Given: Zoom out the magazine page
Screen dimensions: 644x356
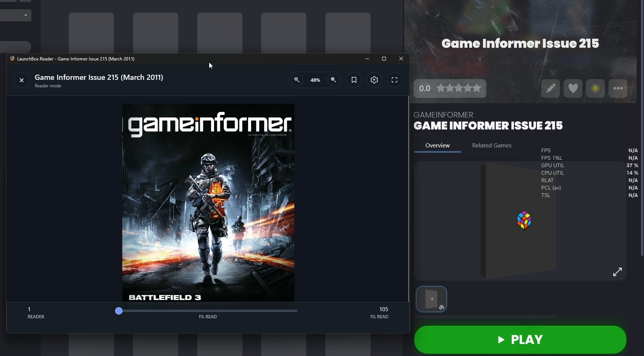Looking at the screenshot, I should [297, 80].
